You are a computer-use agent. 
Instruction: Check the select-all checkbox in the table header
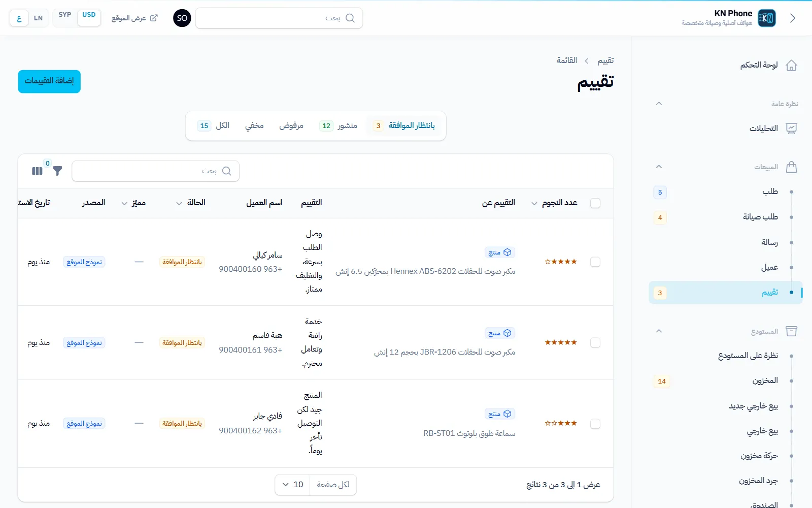click(595, 203)
